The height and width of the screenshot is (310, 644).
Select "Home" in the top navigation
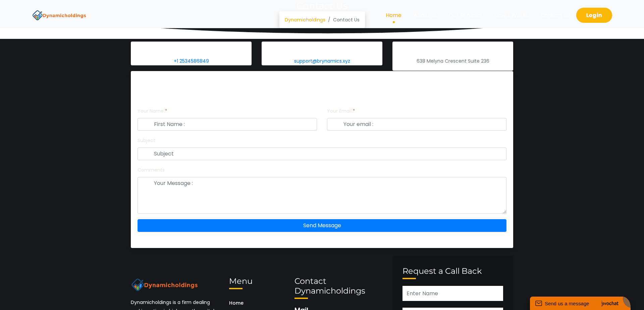point(393,15)
